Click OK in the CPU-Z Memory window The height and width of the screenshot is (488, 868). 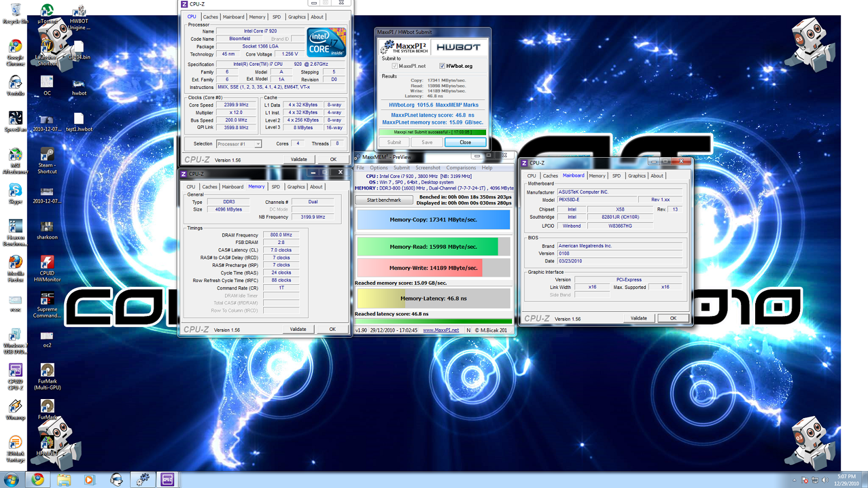point(333,329)
